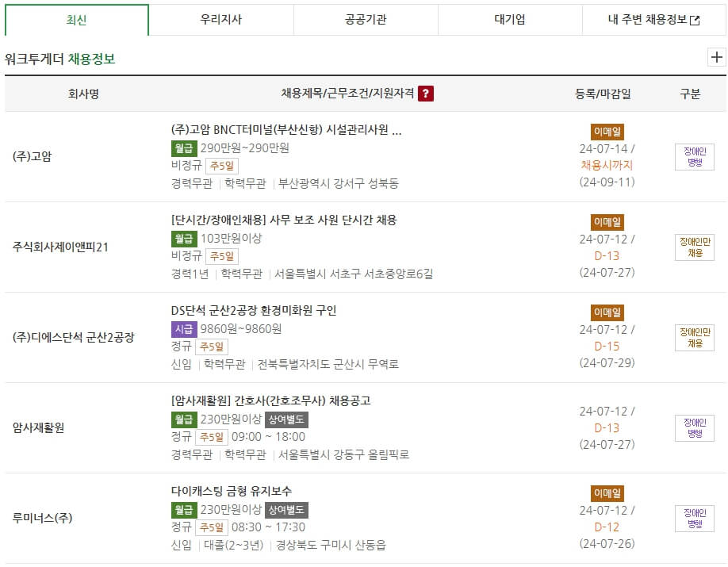Click 장애인만 채용 button on 제이앤피21 row
Viewport: 728px width, 567px height.
pyautogui.click(x=694, y=249)
